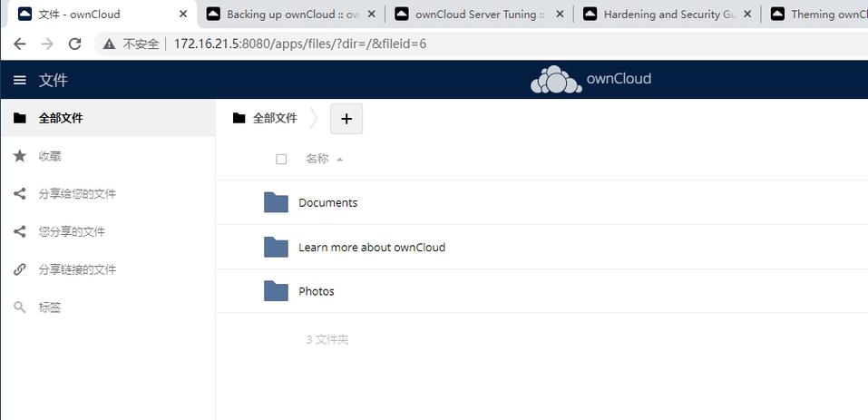Click the browser back arrow
868x420 pixels.
[20, 44]
